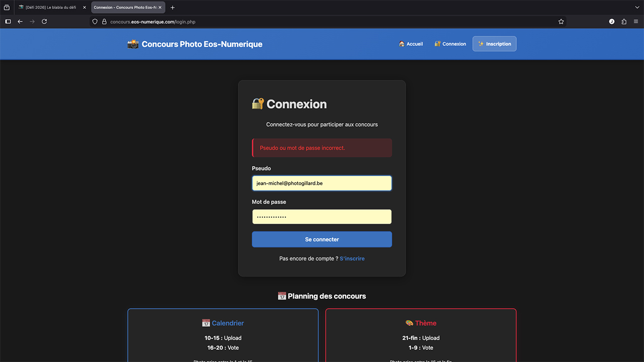The image size is (644, 362).
Task: Click the '21-fin : Upload' line
Action: pos(421,338)
